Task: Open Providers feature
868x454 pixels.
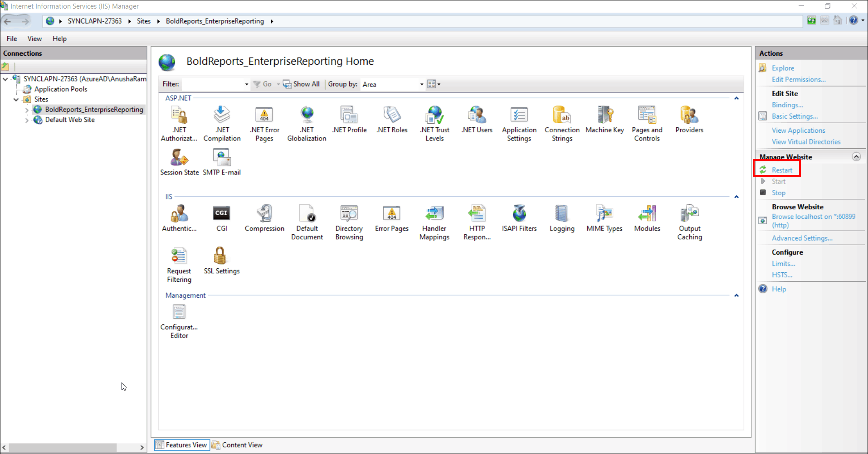Action: click(689, 120)
